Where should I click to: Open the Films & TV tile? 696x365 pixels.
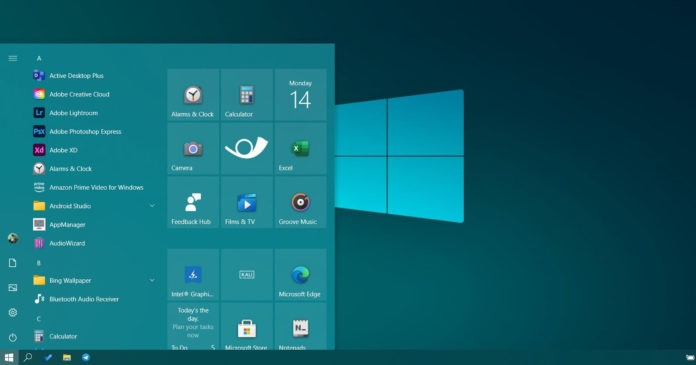click(x=247, y=202)
